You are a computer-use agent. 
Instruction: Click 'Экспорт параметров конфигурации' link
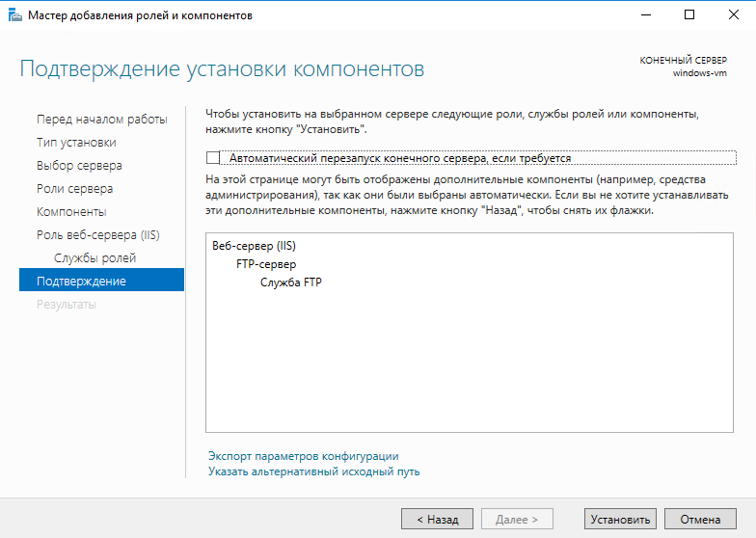303,456
